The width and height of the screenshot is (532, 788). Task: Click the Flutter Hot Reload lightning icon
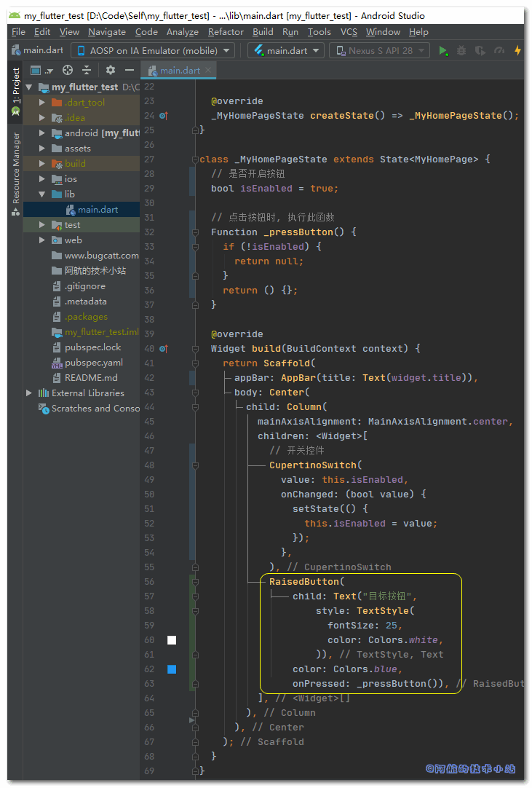coord(517,51)
